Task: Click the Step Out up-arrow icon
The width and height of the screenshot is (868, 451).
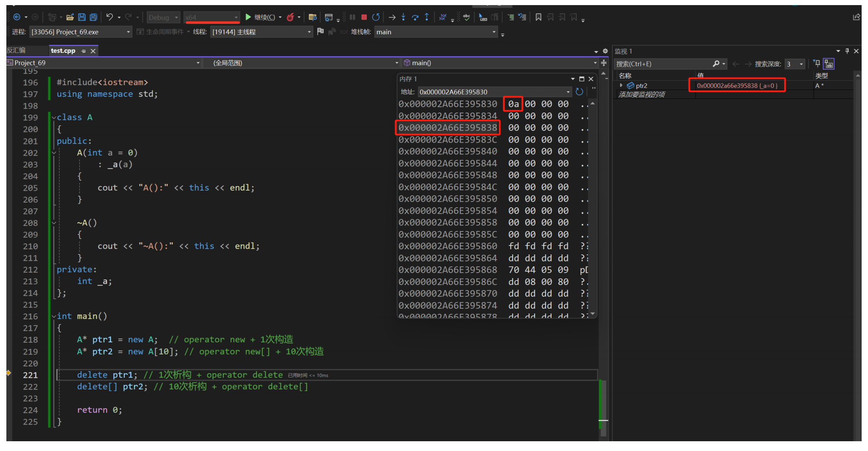Action: (x=427, y=17)
